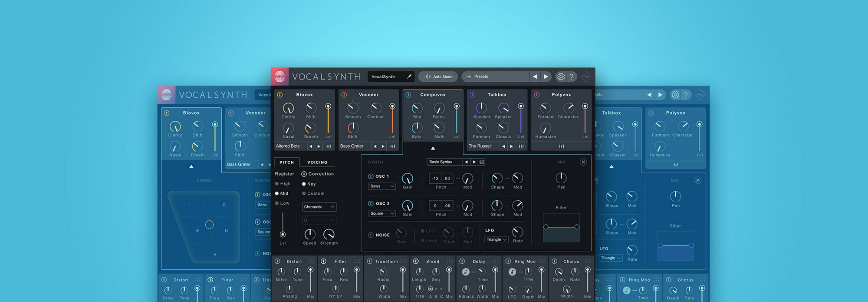The image size is (868, 302).
Task: Open the LFO Triangle shape dropdown
Action: (x=496, y=240)
